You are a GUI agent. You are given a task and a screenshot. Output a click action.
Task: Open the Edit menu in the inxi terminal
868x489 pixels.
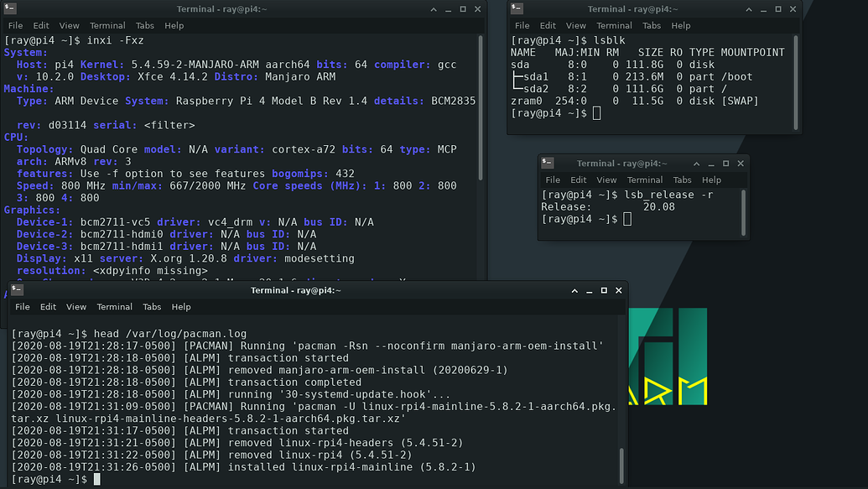tap(40, 25)
